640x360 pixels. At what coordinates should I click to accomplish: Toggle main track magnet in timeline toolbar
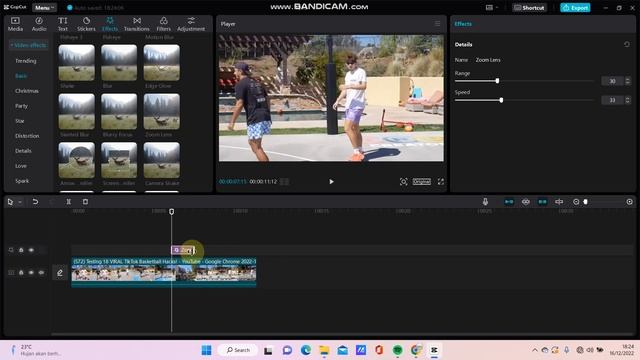[509, 202]
